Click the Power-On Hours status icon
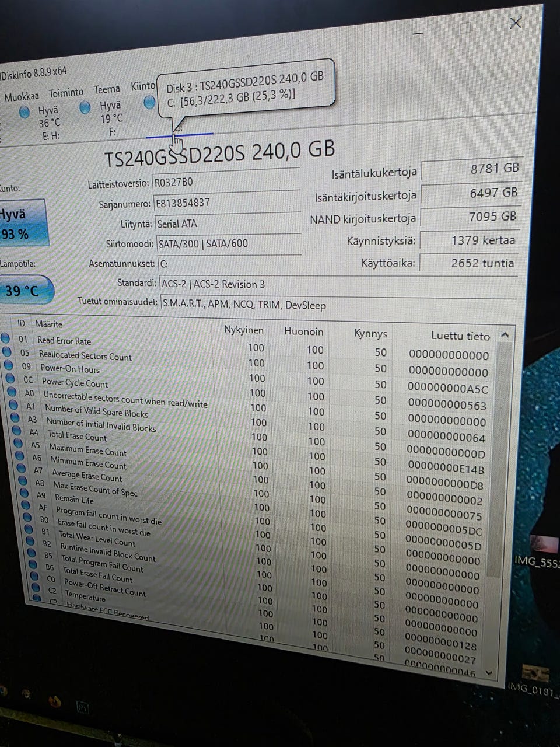The width and height of the screenshot is (560, 747). 9,365
